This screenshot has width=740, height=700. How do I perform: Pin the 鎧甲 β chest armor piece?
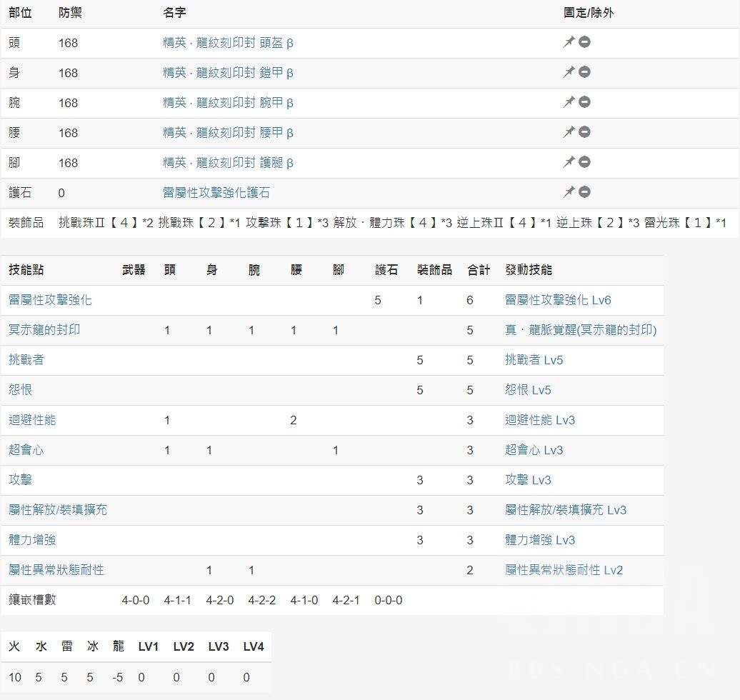click(x=569, y=73)
